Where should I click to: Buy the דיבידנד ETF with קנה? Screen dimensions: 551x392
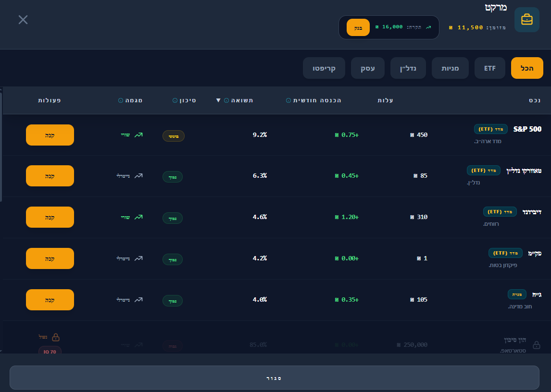50,217
